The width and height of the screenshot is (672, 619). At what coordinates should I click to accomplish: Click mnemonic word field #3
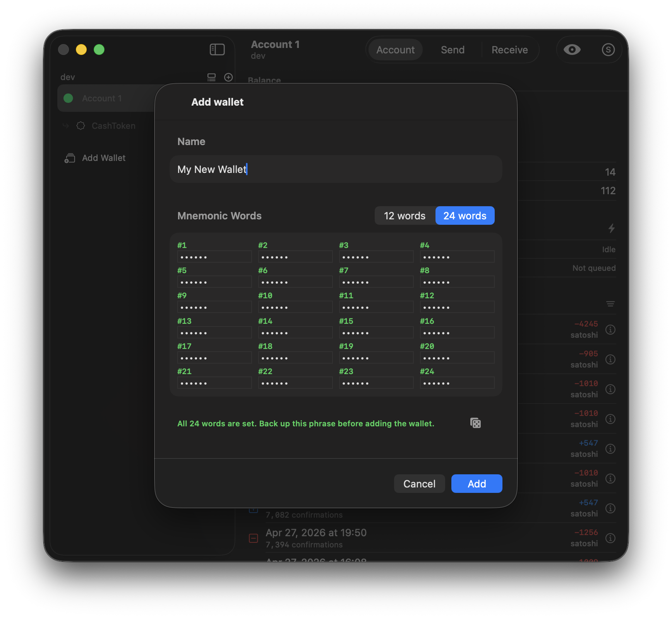(x=376, y=256)
